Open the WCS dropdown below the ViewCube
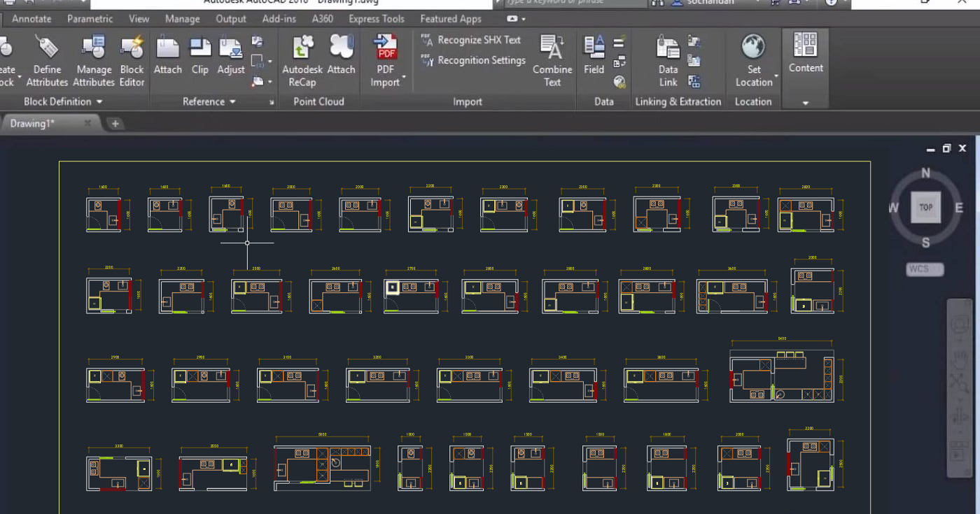The height and width of the screenshot is (514, 980). tap(925, 269)
